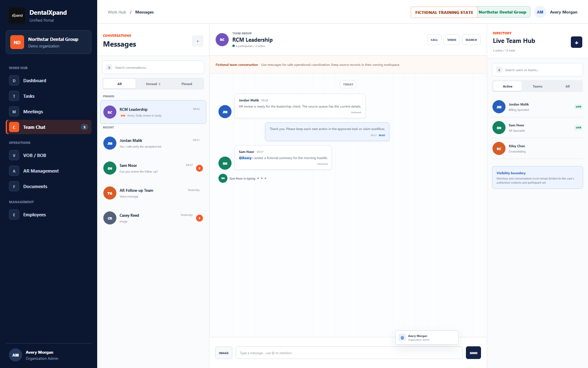Image resolution: width=588 pixels, height=368 pixels.
Task: Click the AR Follow-up Team TG avatar
Action: pyautogui.click(x=110, y=193)
